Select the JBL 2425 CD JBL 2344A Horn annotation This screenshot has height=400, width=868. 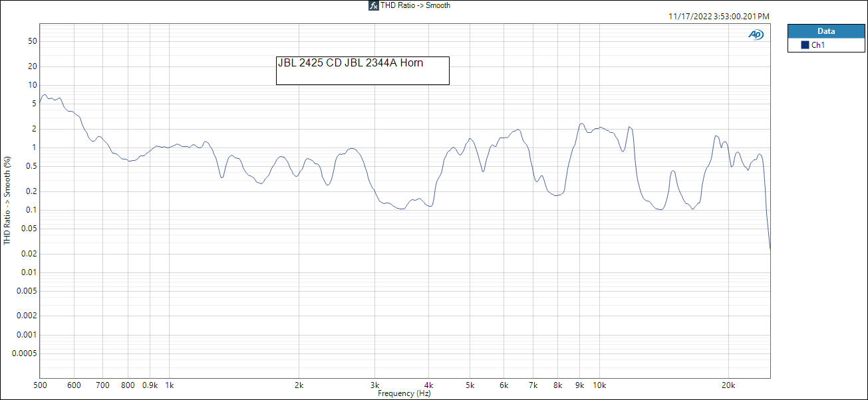[363, 70]
